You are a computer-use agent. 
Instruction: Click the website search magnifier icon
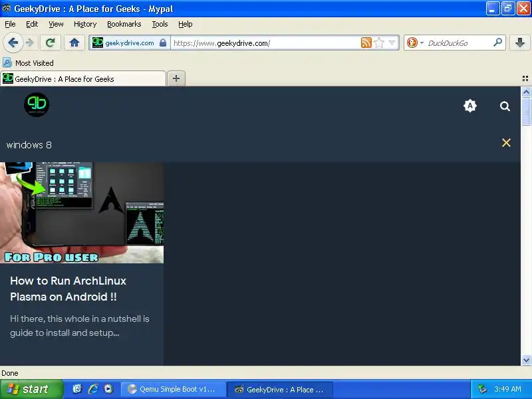[x=505, y=106]
